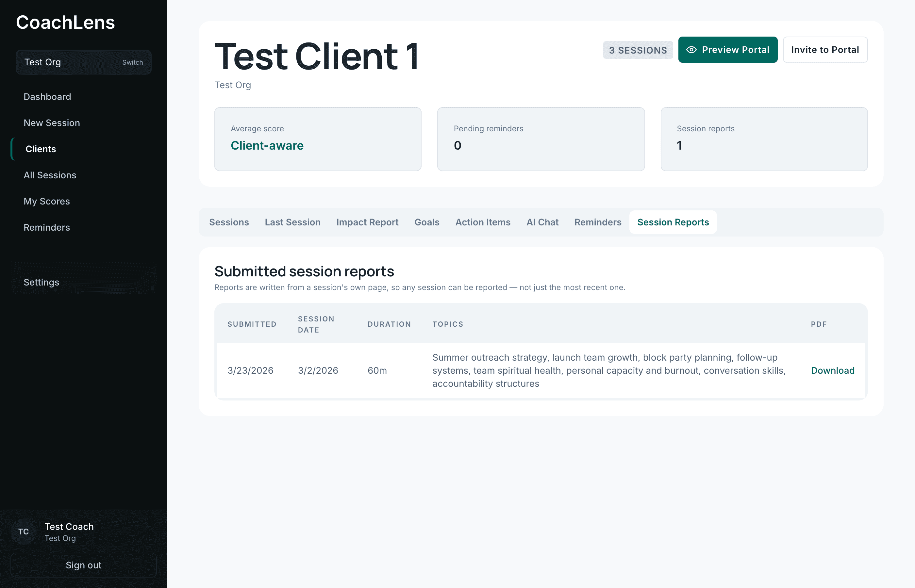Click the TOPICS column header
This screenshot has height=588, width=915.
coord(448,324)
